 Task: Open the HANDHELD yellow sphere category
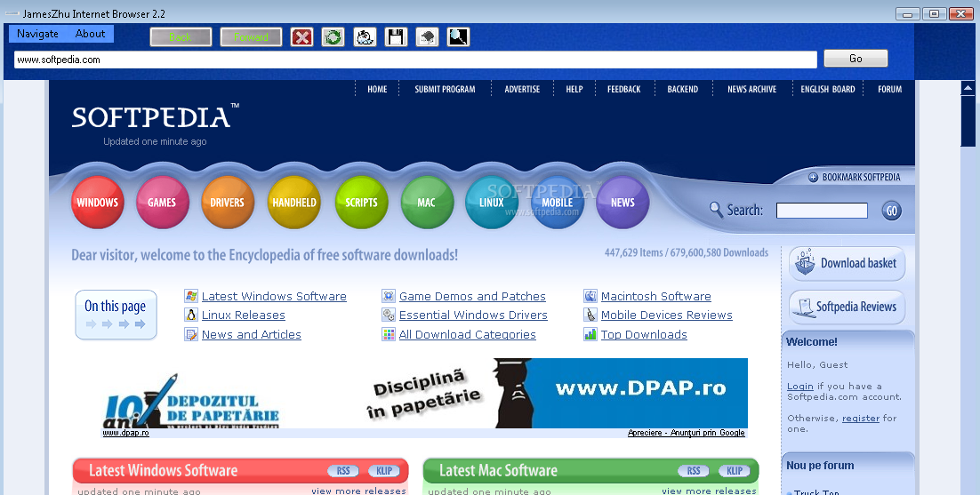(293, 203)
